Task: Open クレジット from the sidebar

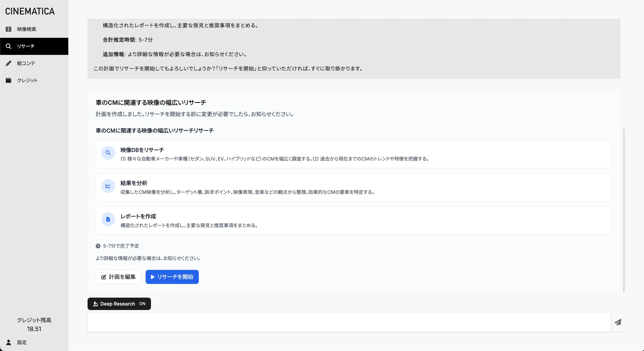Action: [x=34, y=80]
